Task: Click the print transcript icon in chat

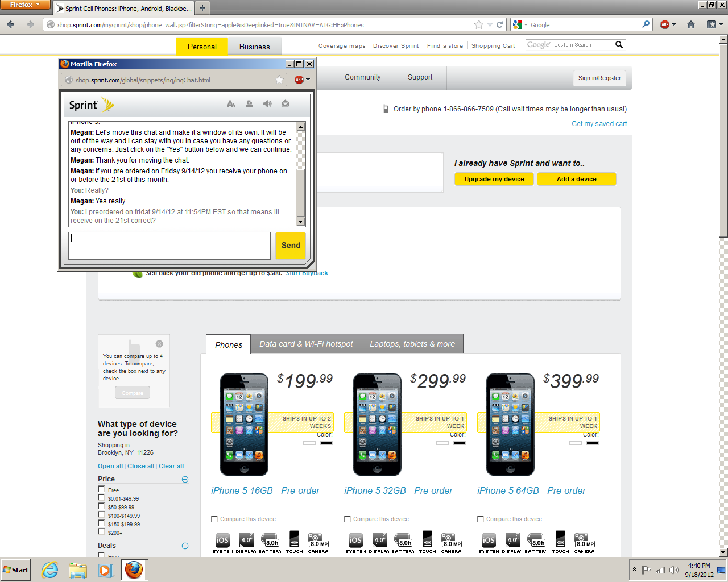Action: [x=249, y=104]
